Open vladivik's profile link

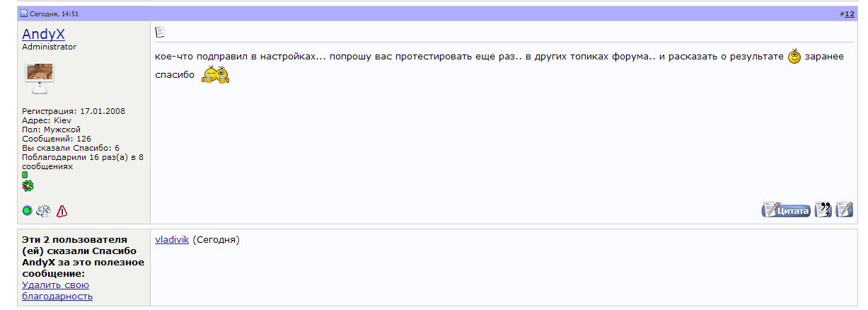point(172,240)
